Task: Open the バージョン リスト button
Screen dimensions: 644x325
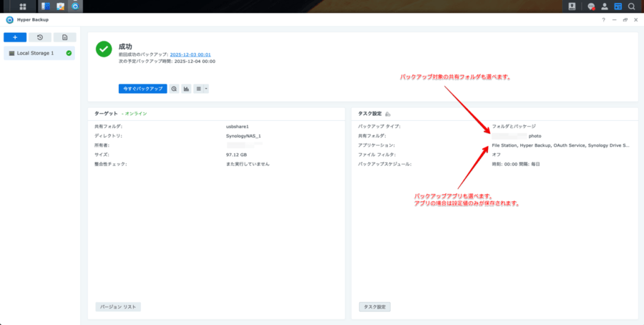Action: (x=118, y=307)
